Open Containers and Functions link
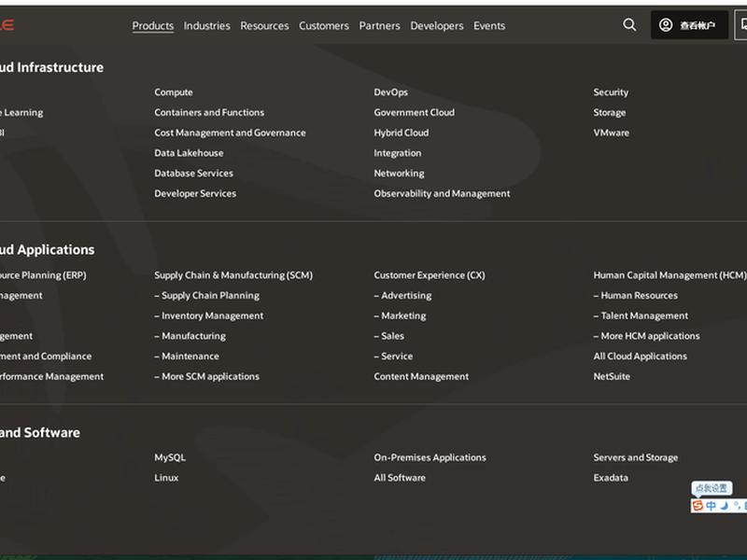 pyautogui.click(x=209, y=112)
